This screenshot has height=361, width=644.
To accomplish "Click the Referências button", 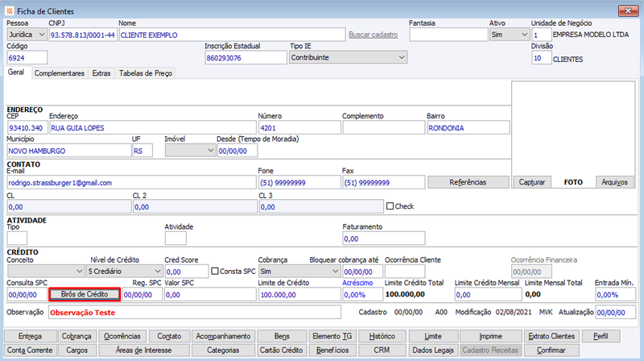I will [x=468, y=182].
